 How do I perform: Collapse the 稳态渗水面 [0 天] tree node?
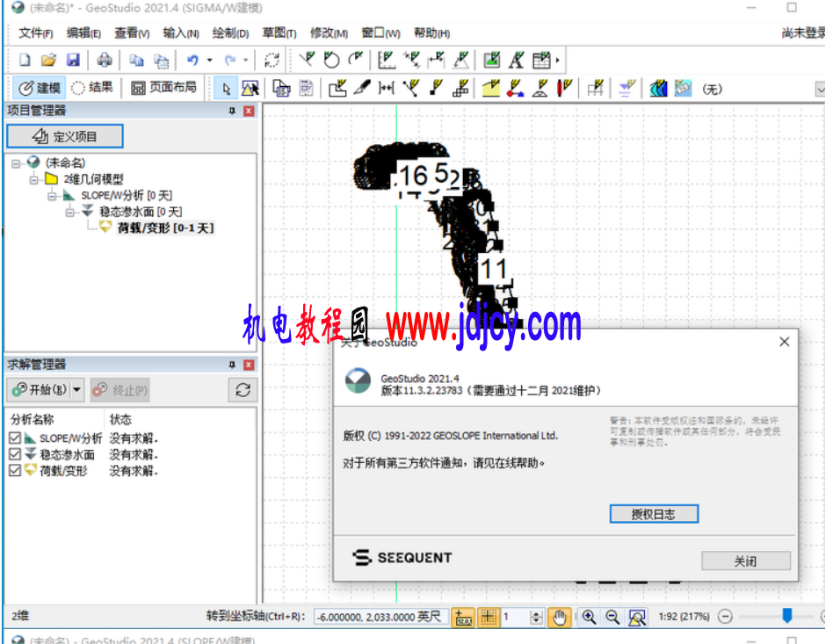click(x=70, y=213)
